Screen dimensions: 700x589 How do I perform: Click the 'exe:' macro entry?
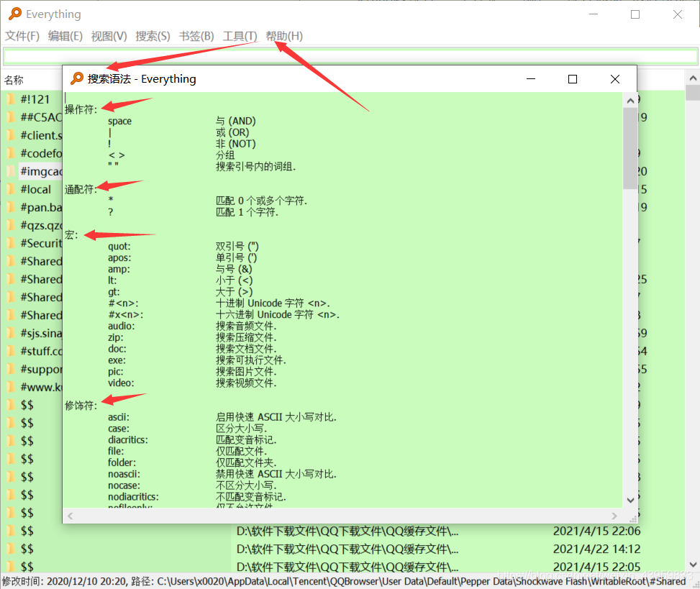click(x=117, y=360)
